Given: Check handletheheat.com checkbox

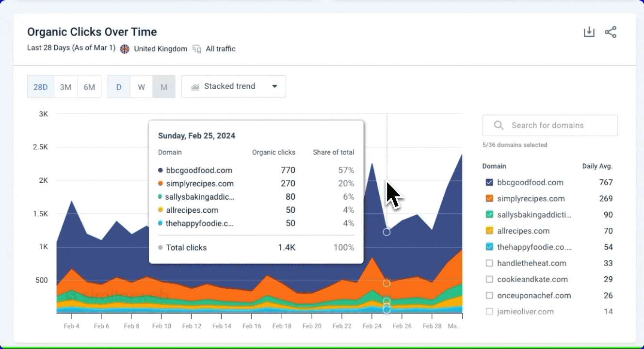Looking at the screenshot, I should tap(489, 263).
